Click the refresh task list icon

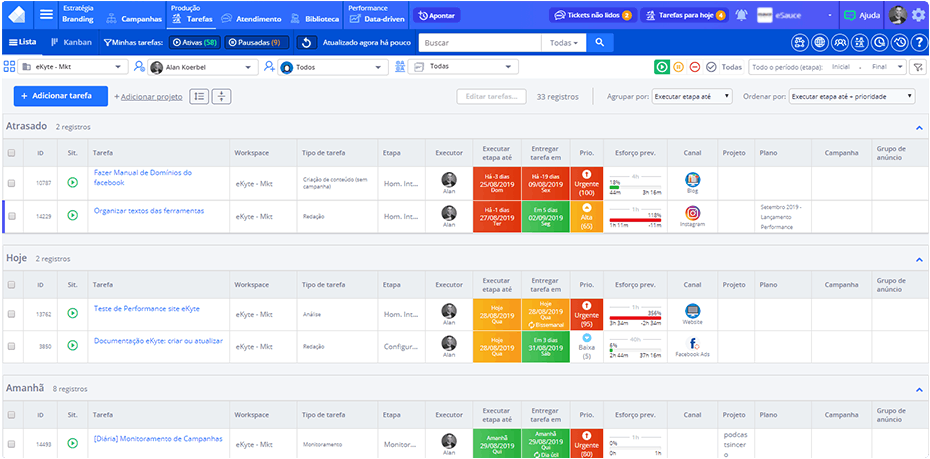(x=308, y=42)
